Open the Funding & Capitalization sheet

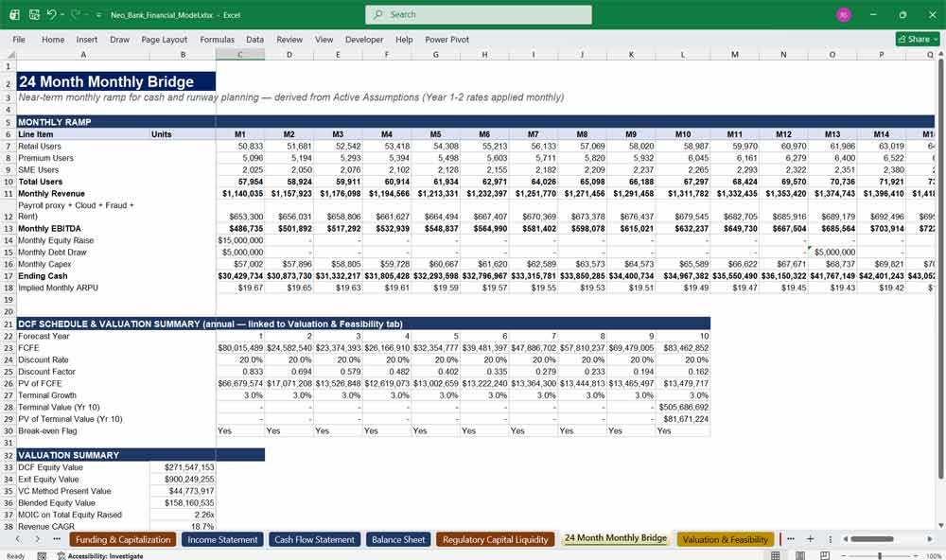pos(123,539)
